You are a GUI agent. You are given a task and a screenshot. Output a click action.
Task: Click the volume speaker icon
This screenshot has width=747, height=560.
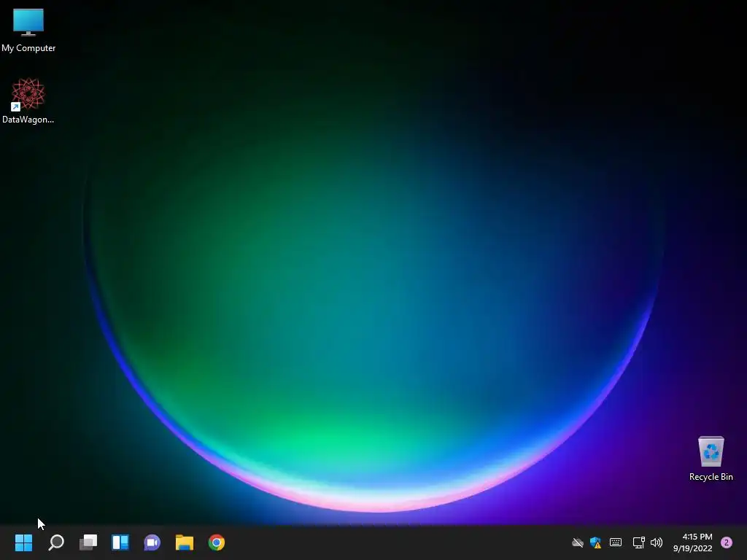[x=657, y=542]
